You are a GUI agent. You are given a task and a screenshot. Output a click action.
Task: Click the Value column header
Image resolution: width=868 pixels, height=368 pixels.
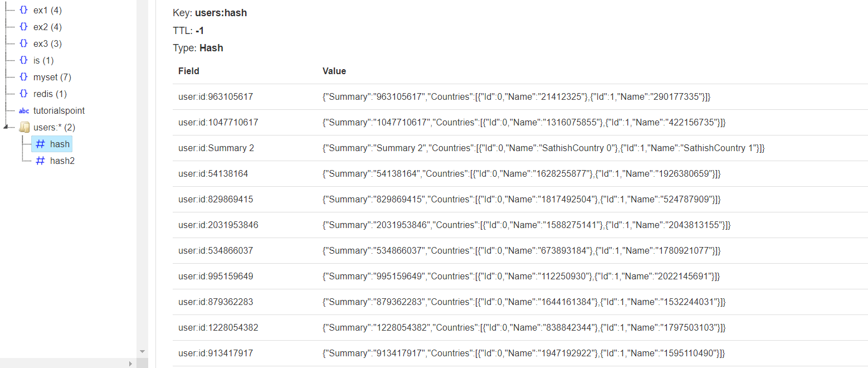pyautogui.click(x=333, y=71)
